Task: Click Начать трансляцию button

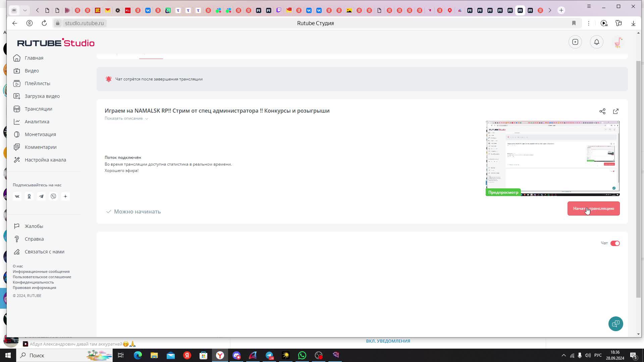Action: [594, 208]
